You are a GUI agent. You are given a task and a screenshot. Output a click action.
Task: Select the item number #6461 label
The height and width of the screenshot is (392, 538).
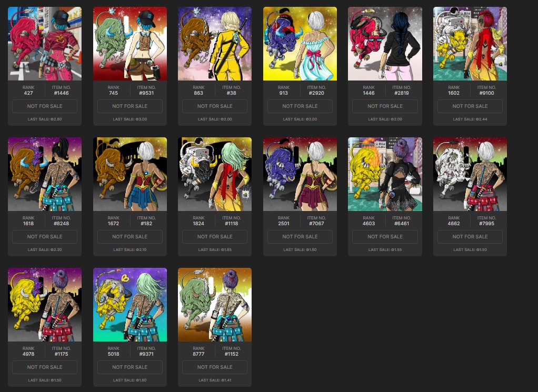pos(402,223)
